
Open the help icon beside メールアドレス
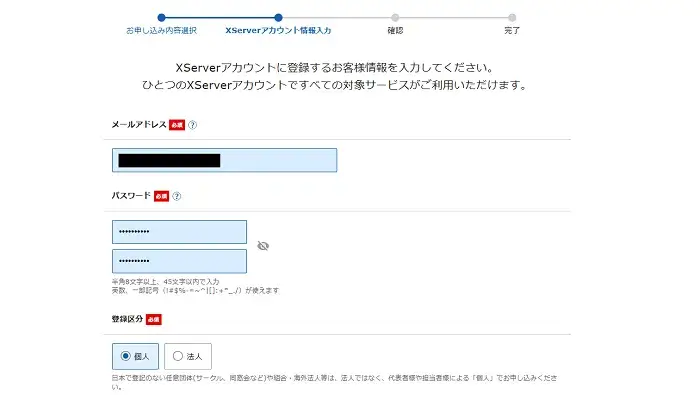pyautogui.click(x=192, y=125)
